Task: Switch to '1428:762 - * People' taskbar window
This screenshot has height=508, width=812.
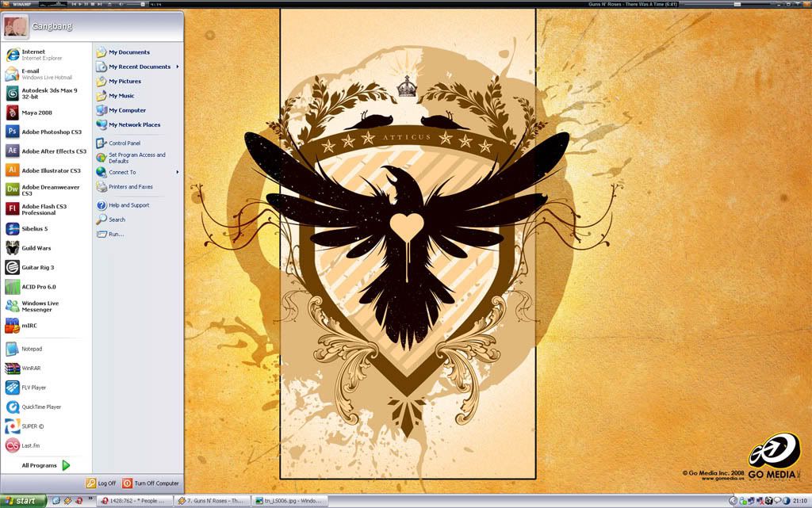Action: (133, 501)
